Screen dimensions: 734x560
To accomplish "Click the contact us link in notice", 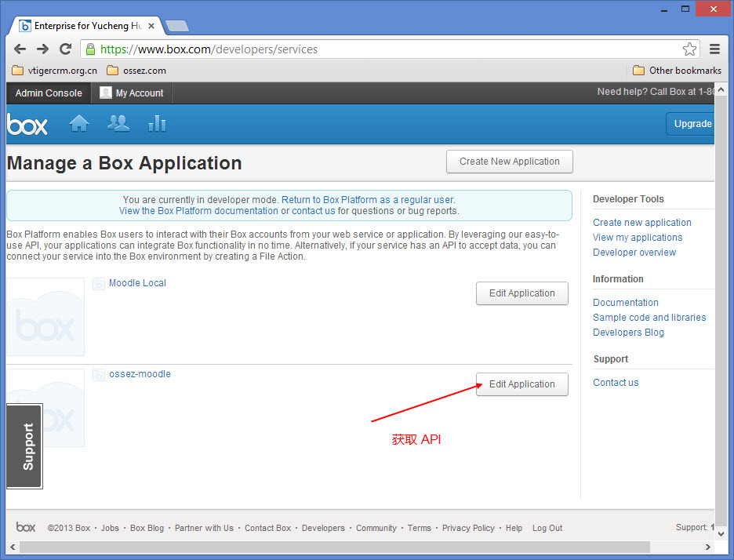I will [x=314, y=211].
